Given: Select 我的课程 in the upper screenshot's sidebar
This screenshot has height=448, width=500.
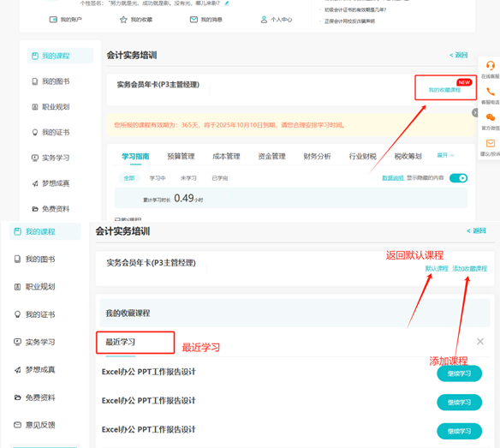Looking at the screenshot, I should [x=60, y=56].
